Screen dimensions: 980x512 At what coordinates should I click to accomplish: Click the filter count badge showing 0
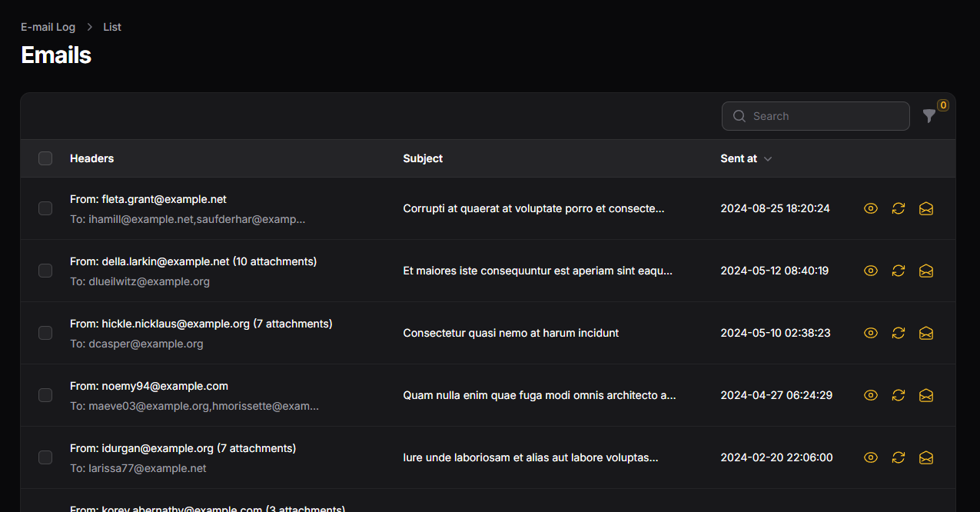pyautogui.click(x=943, y=105)
